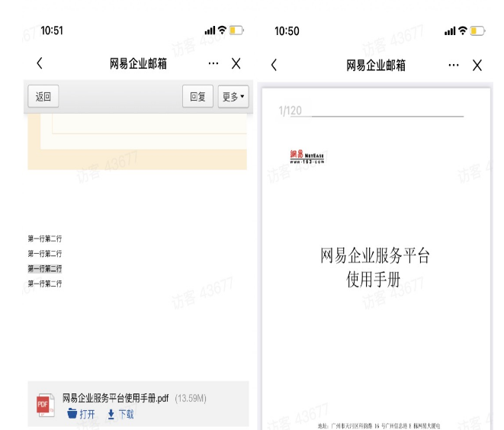
Task: Click the 回复 button
Action: tap(197, 96)
